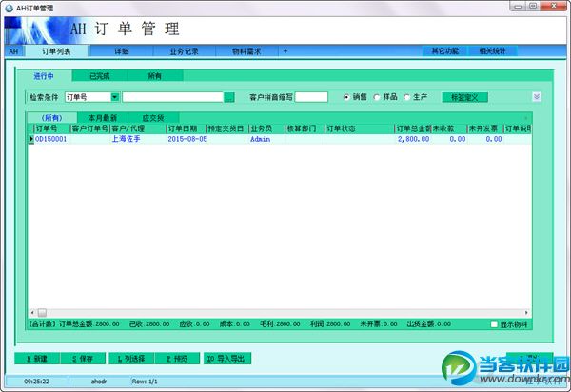Click the 预定交货日 column header
Image resolution: width=571 pixels, height=392 pixels.
tap(227, 128)
